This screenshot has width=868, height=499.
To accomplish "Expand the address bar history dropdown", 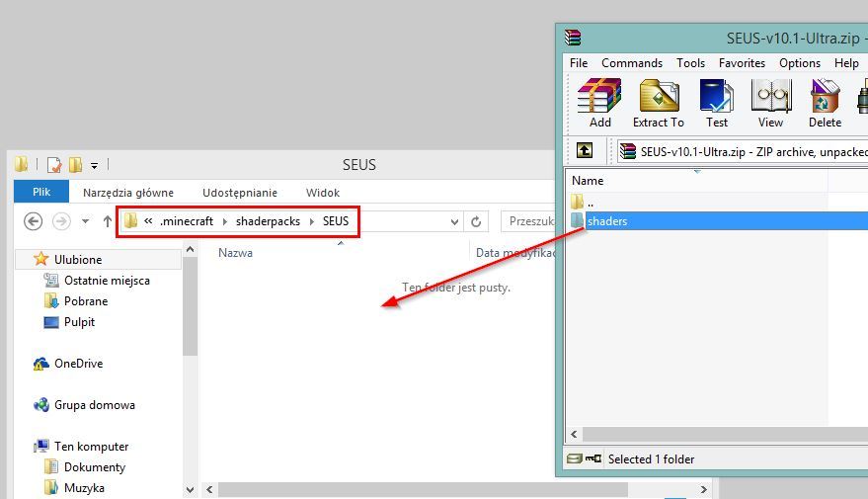I will [x=454, y=221].
